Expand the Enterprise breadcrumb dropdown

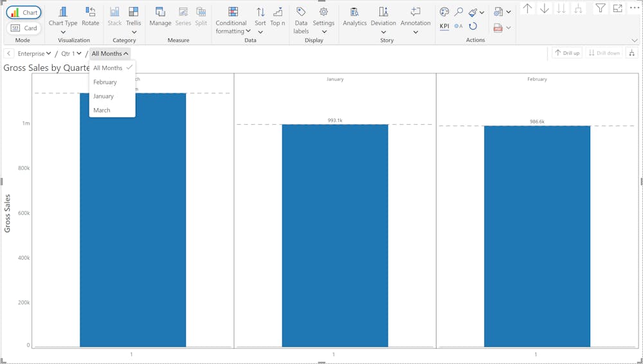click(35, 53)
